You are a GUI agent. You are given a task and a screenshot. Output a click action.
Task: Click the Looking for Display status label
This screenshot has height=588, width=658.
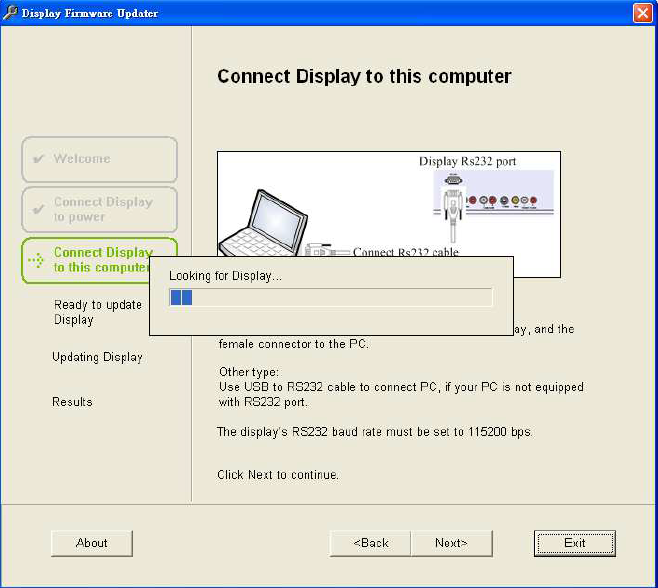click(x=225, y=275)
